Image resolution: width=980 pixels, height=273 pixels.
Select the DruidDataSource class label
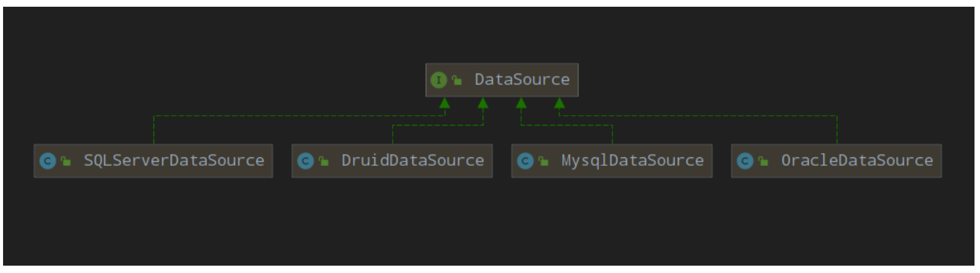[412, 160]
